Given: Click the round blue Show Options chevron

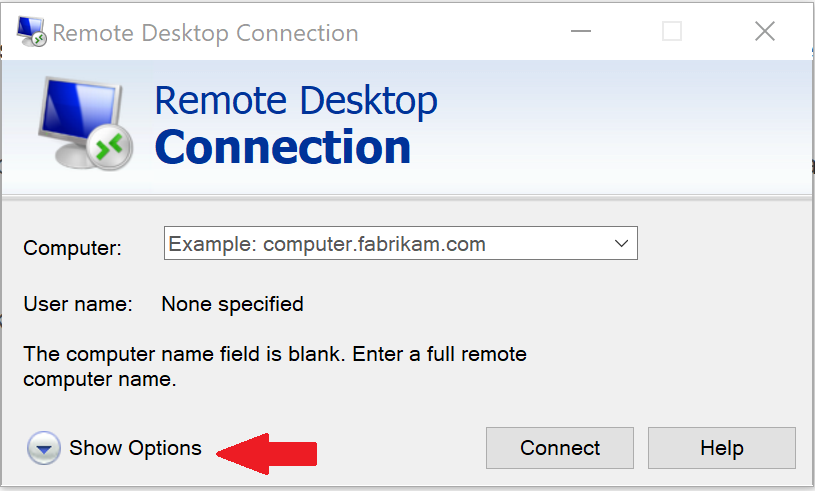Looking at the screenshot, I should [x=43, y=449].
